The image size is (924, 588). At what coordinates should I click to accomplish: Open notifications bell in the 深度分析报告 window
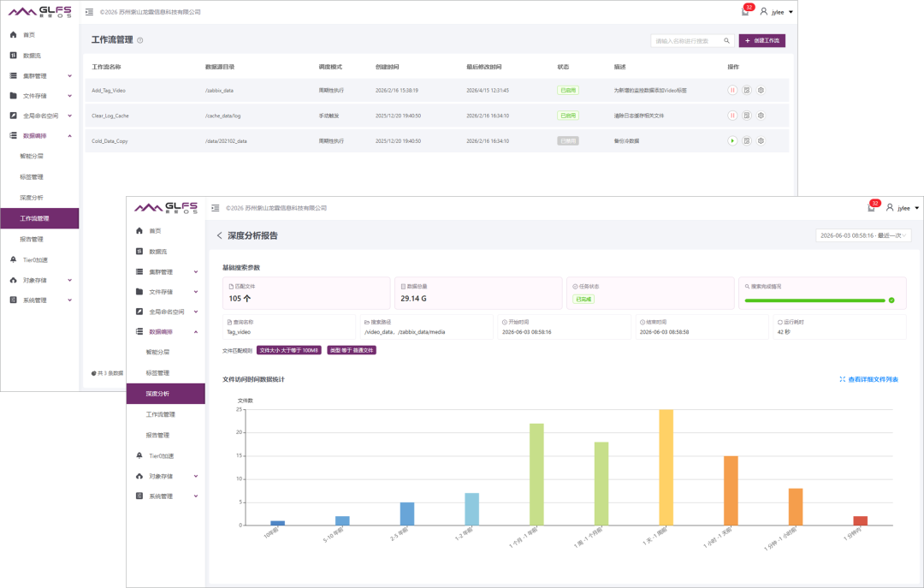[x=871, y=208]
